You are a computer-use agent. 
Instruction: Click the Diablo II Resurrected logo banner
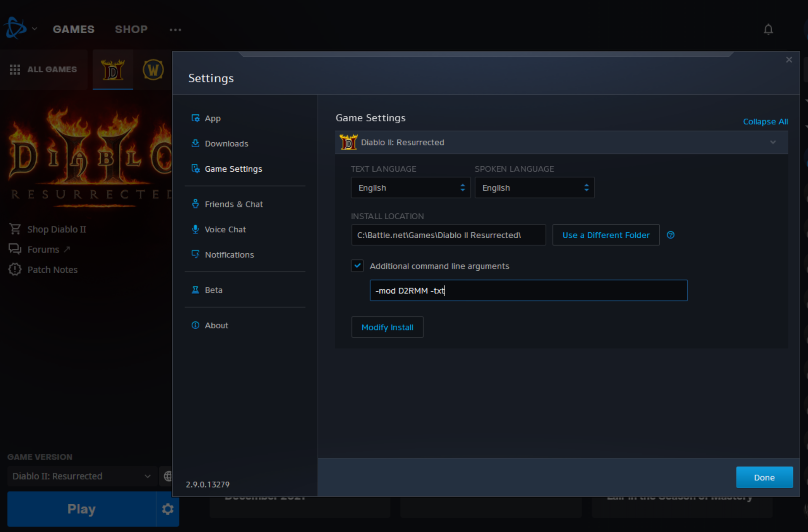point(89,158)
